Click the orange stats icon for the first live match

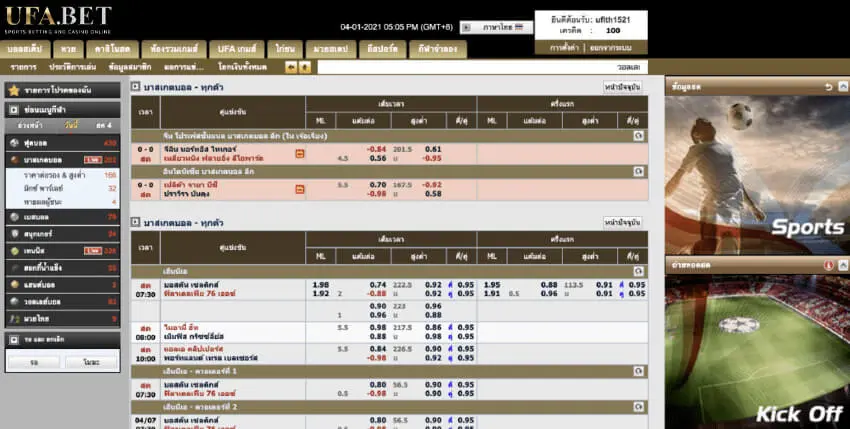pyautogui.click(x=299, y=153)
